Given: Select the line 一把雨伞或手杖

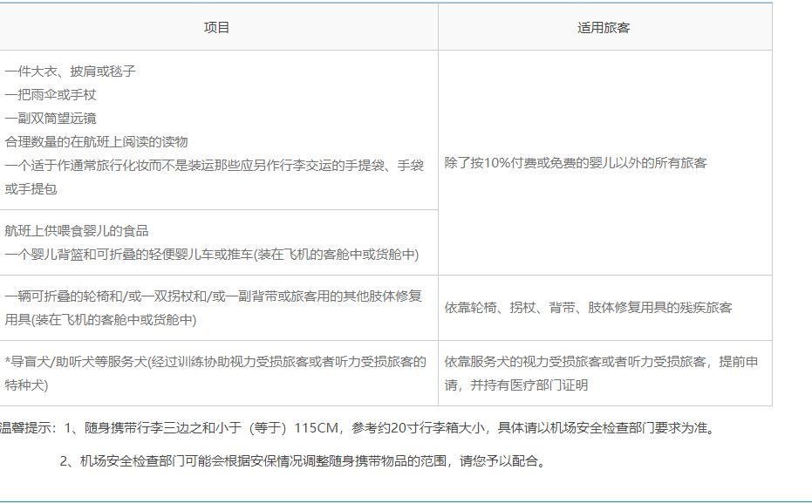Looking at the screenshot, I should pos(51,95).
